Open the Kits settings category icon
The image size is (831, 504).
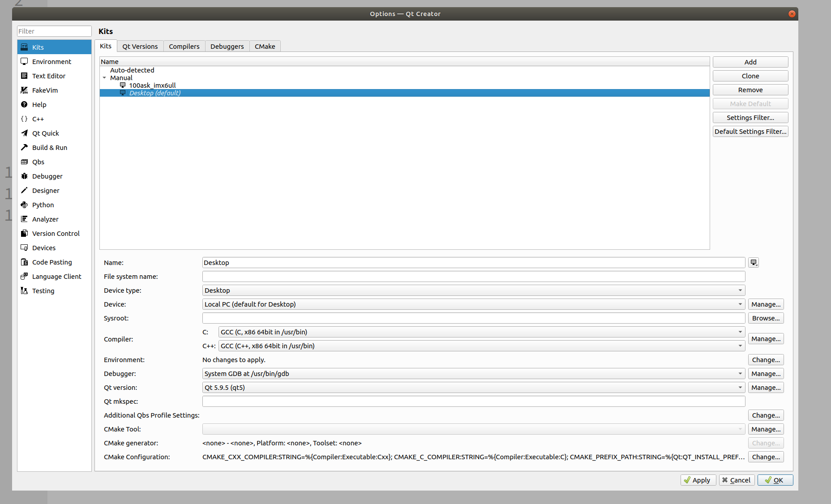click(x=25, y=47)
